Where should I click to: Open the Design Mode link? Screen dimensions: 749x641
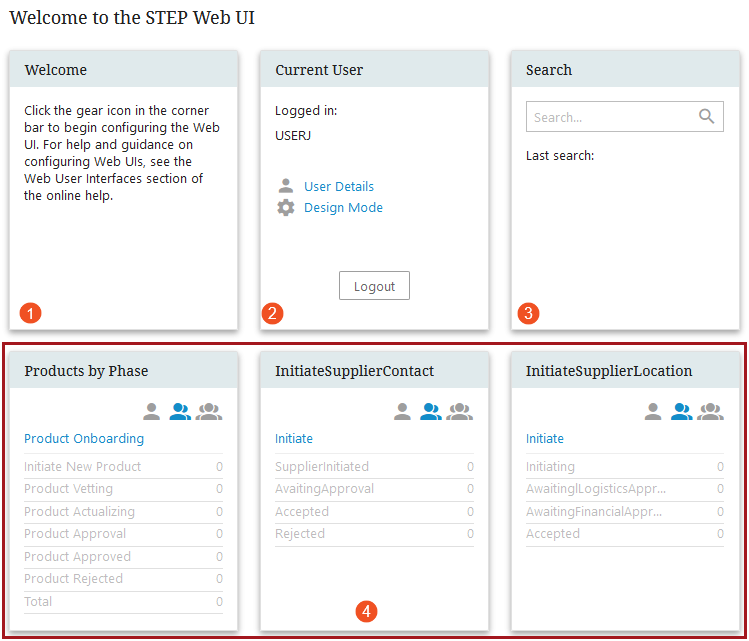343,208
